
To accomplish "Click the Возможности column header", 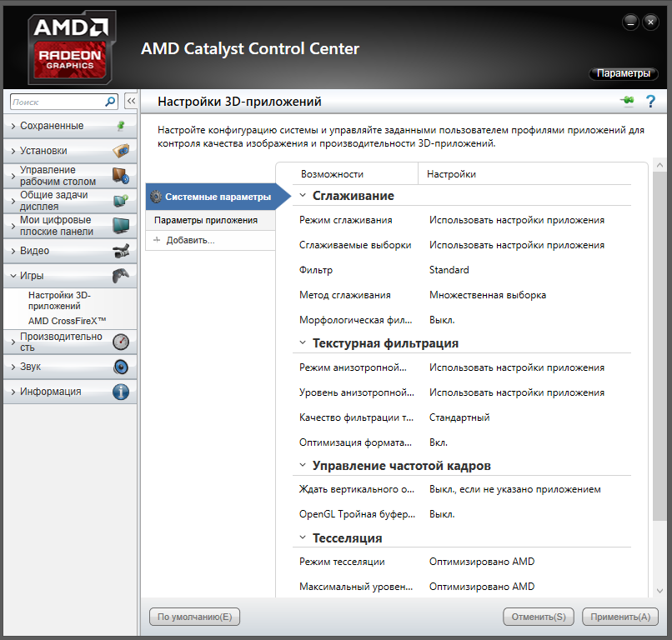I will pos(332,174).
